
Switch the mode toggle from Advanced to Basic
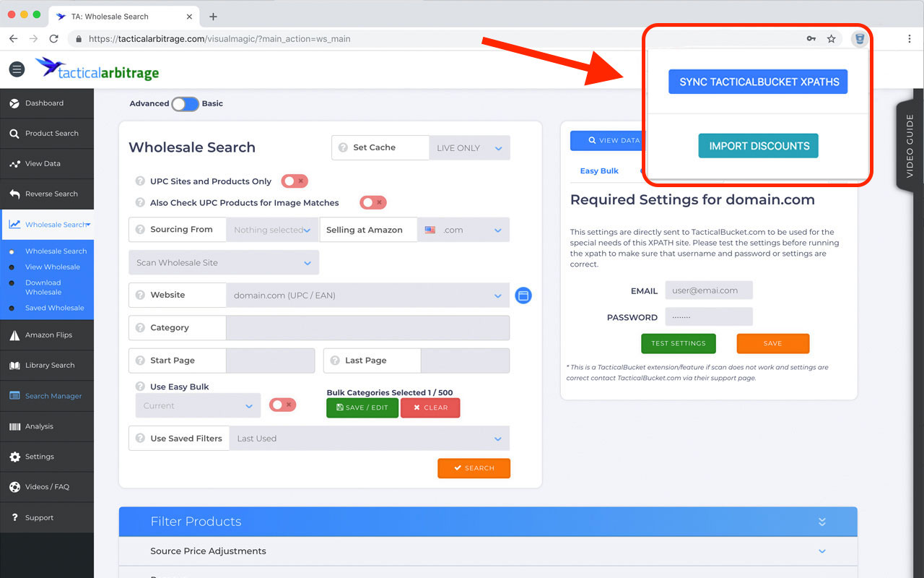[185, 103]
